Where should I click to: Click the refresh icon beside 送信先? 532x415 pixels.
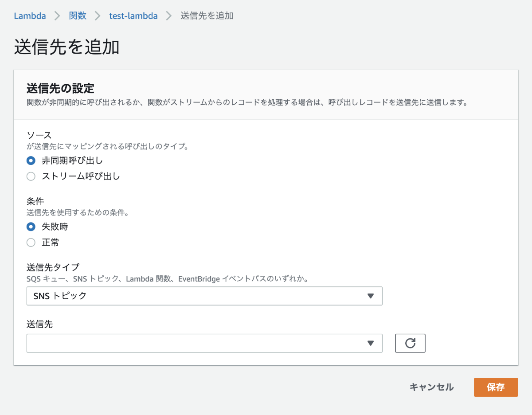[x=410, y=343]
